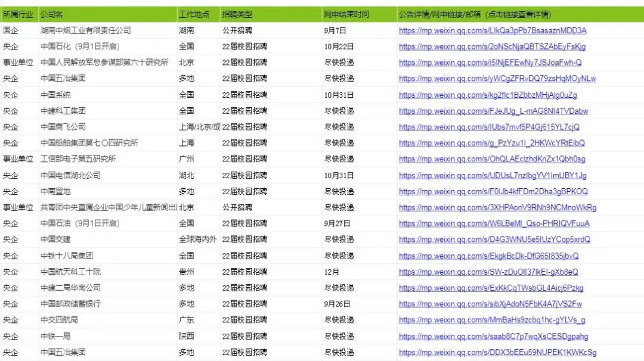
Task: Select the 招聘类型 column header
Action: tap(271, 14)
